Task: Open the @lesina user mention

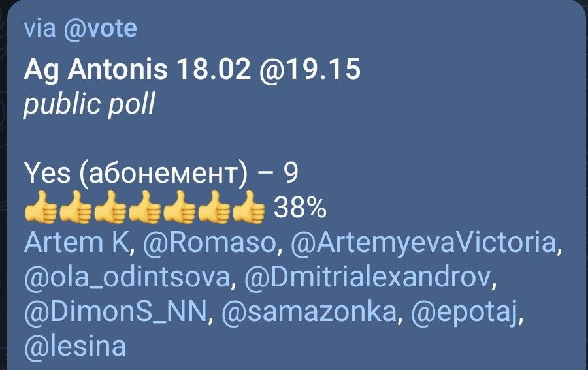Action: (74, 347)
